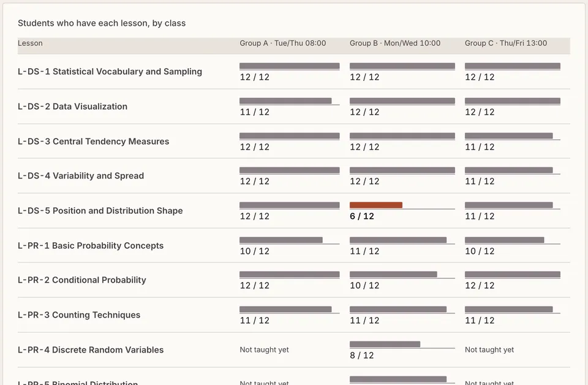Click Group A's '12 / 12' for Statistical Vocabulary and Sampling
588x385 pixels.
point(255,77)
